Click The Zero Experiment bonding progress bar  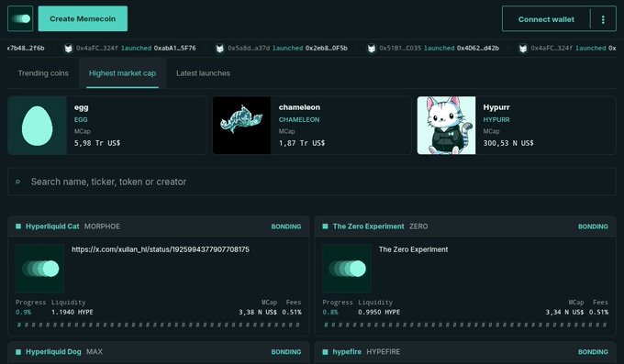coord(465,325)
